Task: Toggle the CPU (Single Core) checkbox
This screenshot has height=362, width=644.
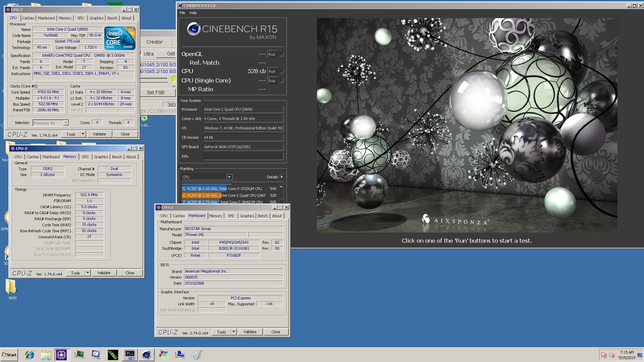Action: [x=282, y=81]
